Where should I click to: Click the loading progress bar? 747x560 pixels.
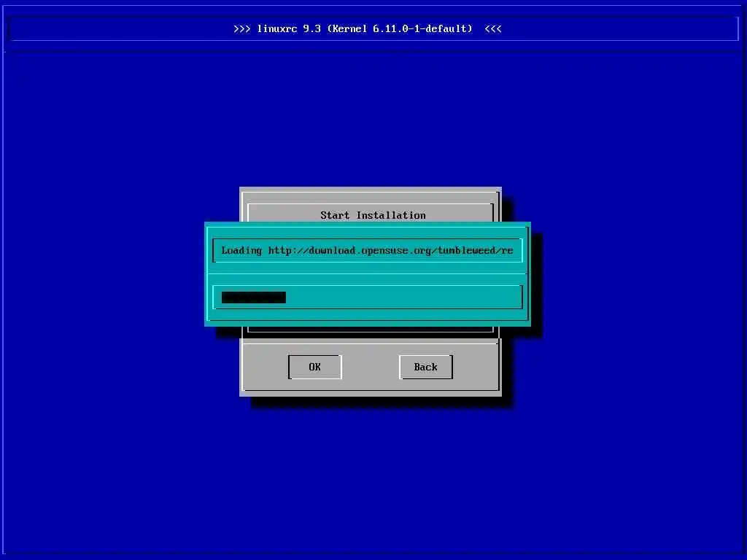click(368, 297)
